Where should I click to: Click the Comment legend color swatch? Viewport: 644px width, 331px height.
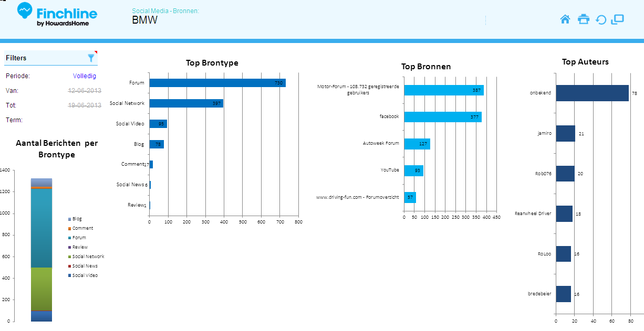point(69,228)
